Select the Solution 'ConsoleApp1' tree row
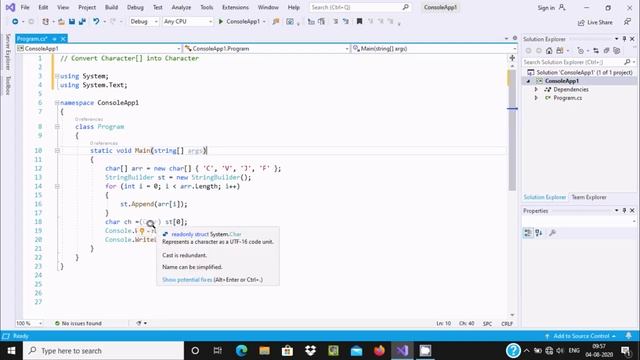640x360 pixels. [x=580, y=72]
